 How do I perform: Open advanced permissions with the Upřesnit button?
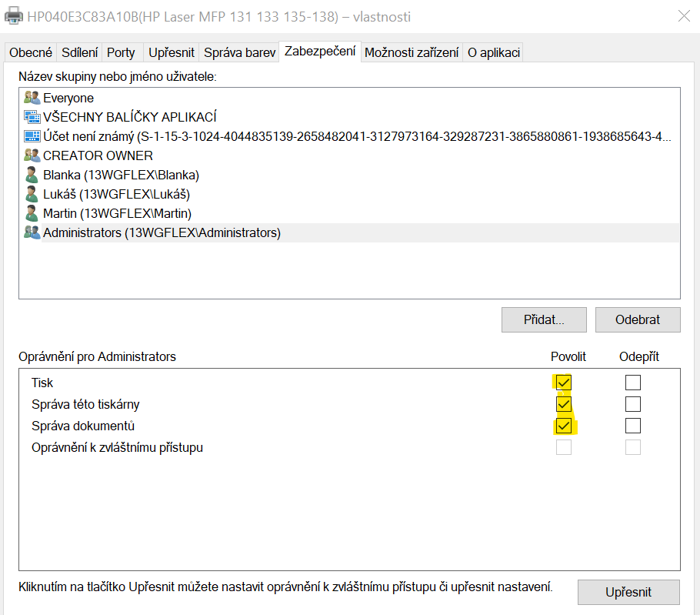(628, 592)
